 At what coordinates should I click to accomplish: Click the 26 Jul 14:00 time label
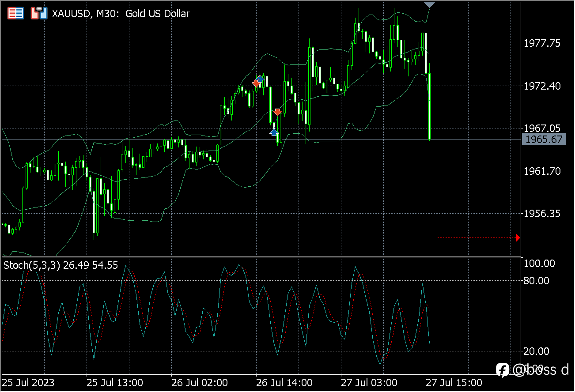(x=284, y=382)
